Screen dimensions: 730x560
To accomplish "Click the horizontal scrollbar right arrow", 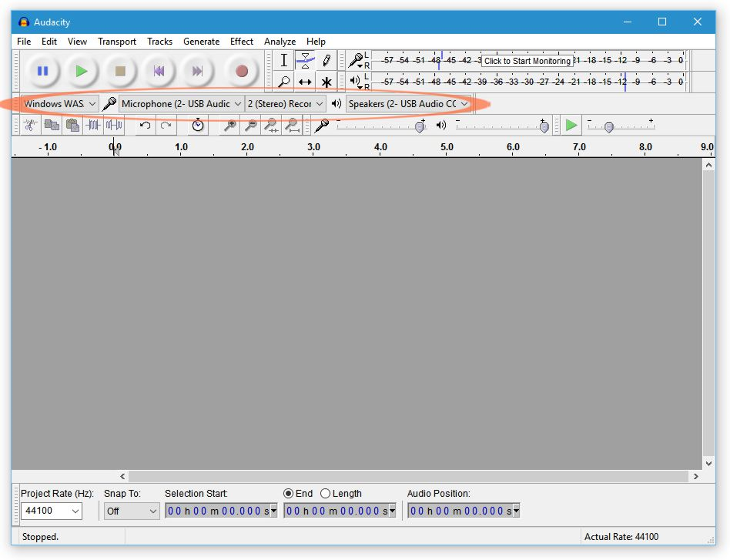I will (x=695, y=476).
